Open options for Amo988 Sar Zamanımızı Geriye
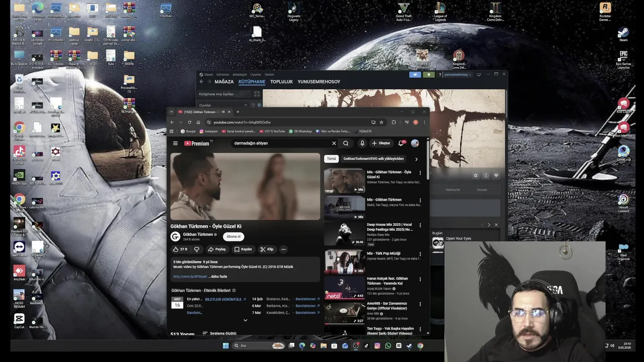The width and height of the screenshot is (644, 362). pos(420,304)
